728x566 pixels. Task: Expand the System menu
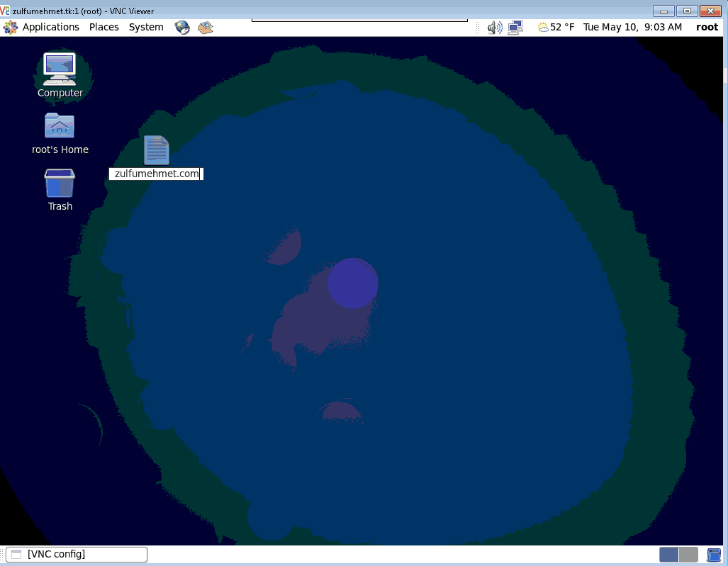[x=146, y=27]
